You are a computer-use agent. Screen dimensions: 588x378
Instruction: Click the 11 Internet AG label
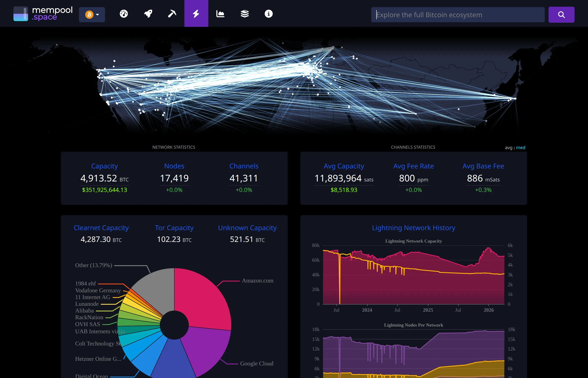[93, 297]
